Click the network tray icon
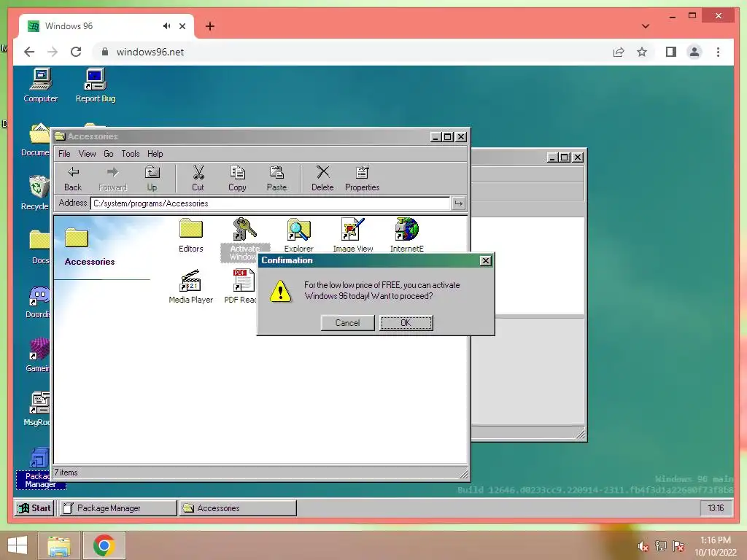The image size is (747, 560). [661, 546]
